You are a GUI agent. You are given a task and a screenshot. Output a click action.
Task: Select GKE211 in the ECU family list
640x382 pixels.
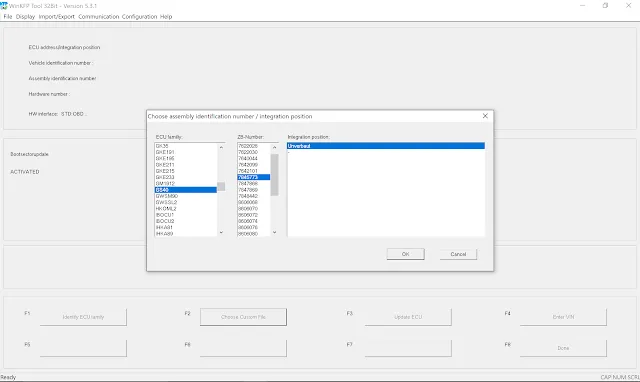pos(186,165)
